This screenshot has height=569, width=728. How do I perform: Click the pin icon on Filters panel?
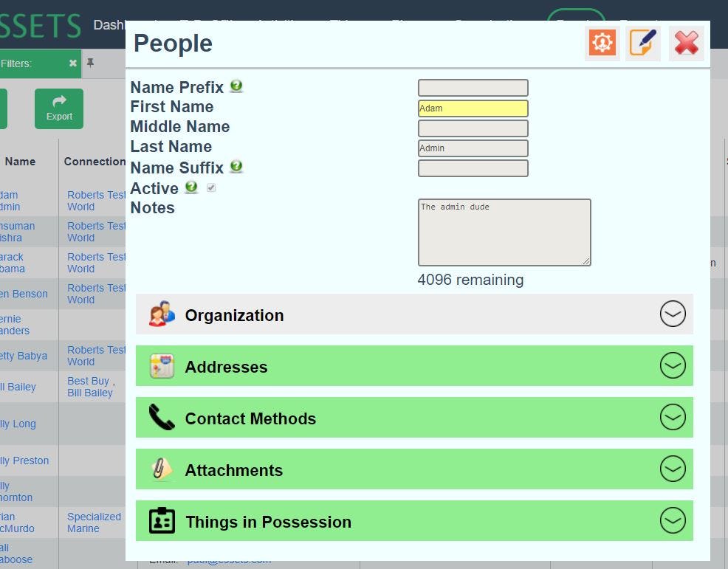[92, 63]
